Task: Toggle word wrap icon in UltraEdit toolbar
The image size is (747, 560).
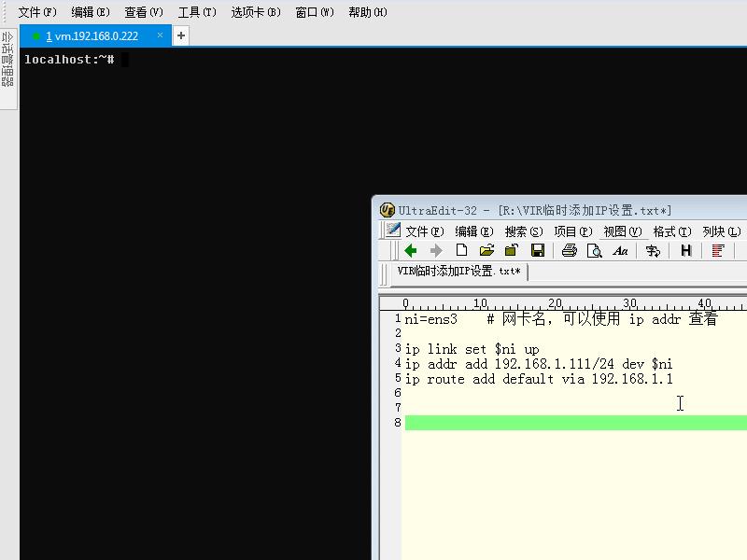Action: tap(653, 250)
